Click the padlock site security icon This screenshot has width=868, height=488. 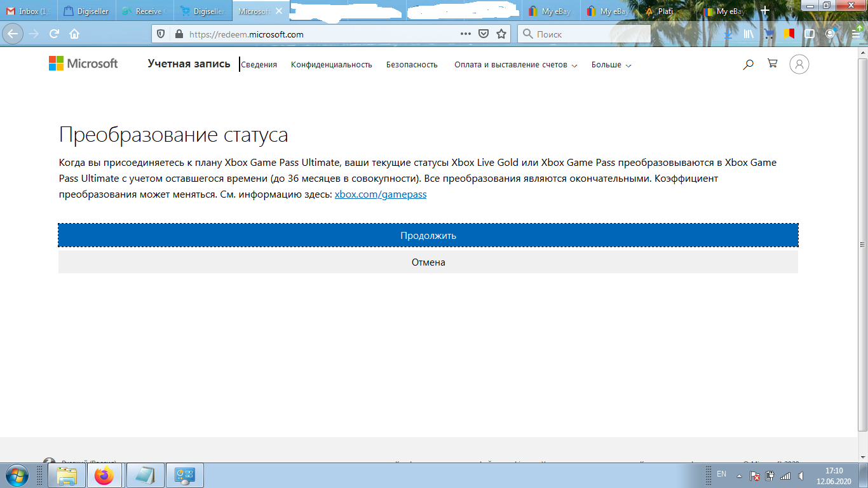178,34
